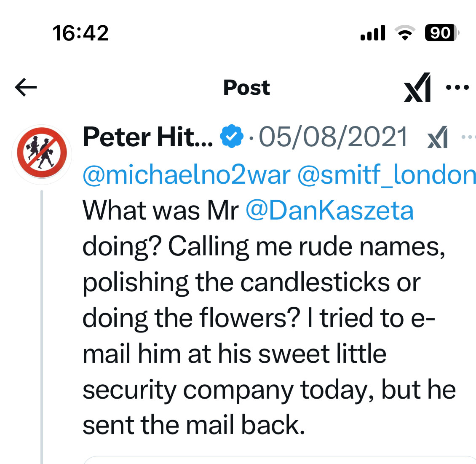Open the post's three-dots options

click(469, 137)
